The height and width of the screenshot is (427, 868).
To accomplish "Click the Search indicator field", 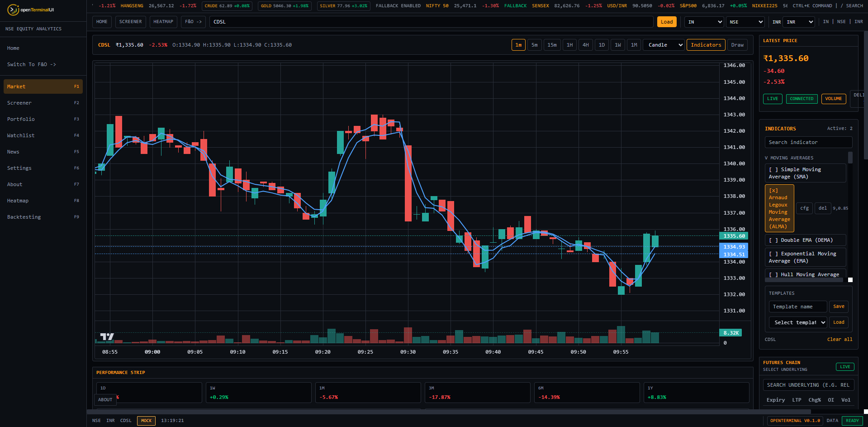I will tap(808, 142).
